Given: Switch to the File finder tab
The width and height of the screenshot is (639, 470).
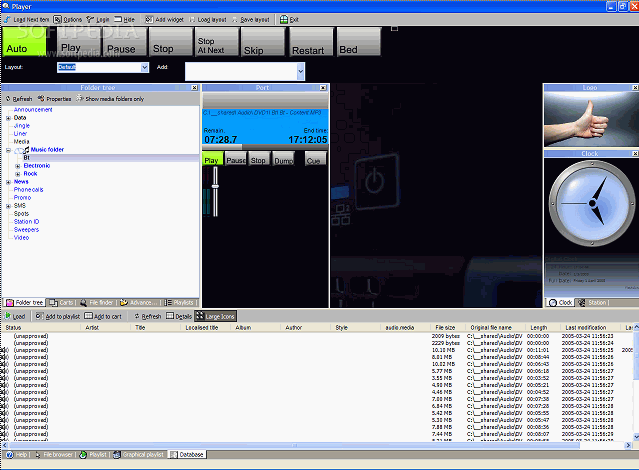Looking at the screenshot, I should tap(97, 302).
